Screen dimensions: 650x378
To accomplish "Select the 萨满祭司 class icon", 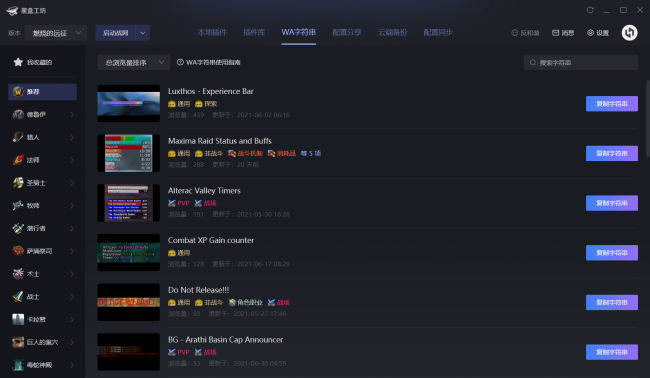I will (x=18, y=251).
